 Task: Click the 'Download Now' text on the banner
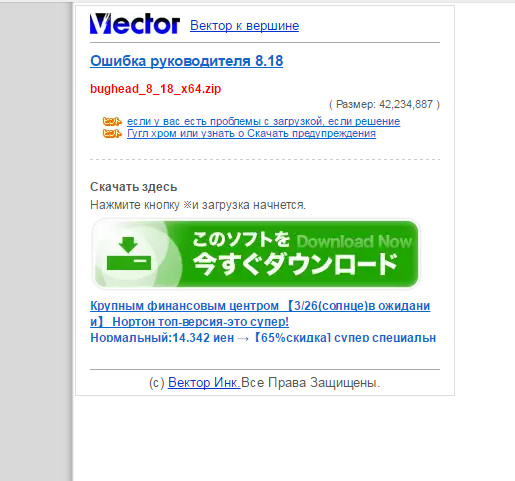(354, 241)
